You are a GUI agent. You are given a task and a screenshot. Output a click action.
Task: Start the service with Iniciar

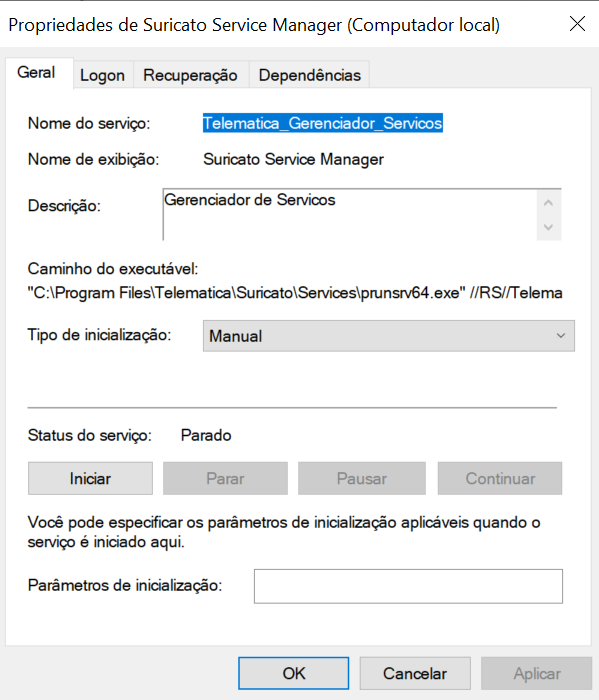click(90, 479)
